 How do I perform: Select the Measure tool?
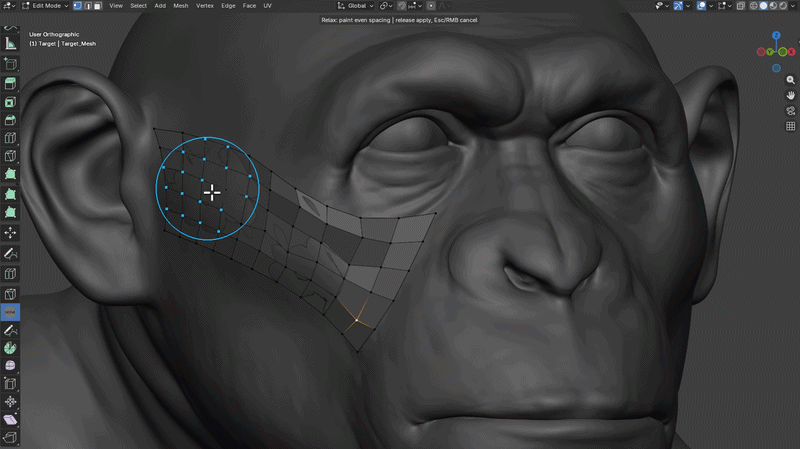pos(10,44)
